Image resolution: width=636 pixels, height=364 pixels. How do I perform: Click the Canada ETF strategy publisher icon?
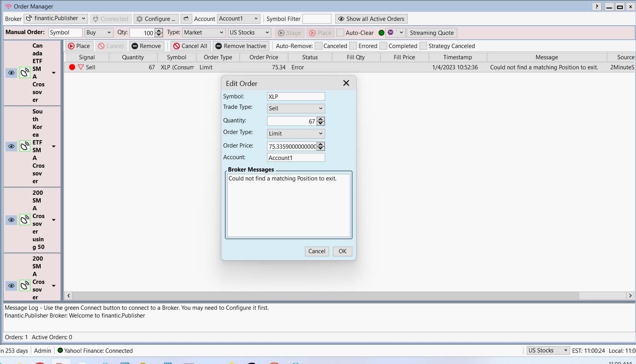coord(25,72)
